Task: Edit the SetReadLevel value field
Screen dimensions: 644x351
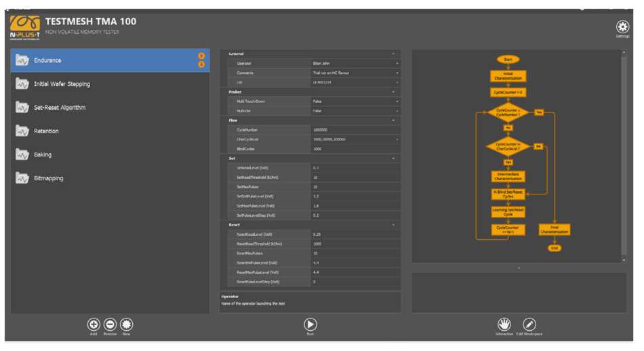Action: (x=355, y=168)
